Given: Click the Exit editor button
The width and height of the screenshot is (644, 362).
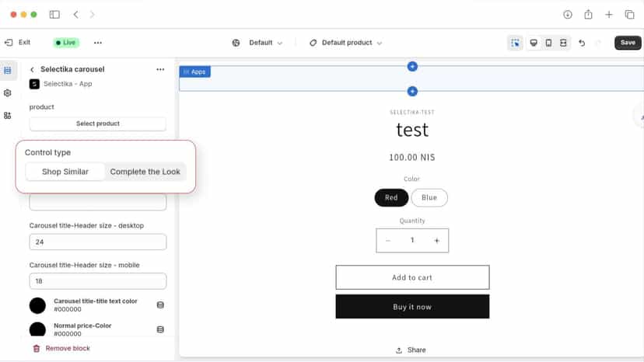Looking at the screenshot, I should 17,42.
